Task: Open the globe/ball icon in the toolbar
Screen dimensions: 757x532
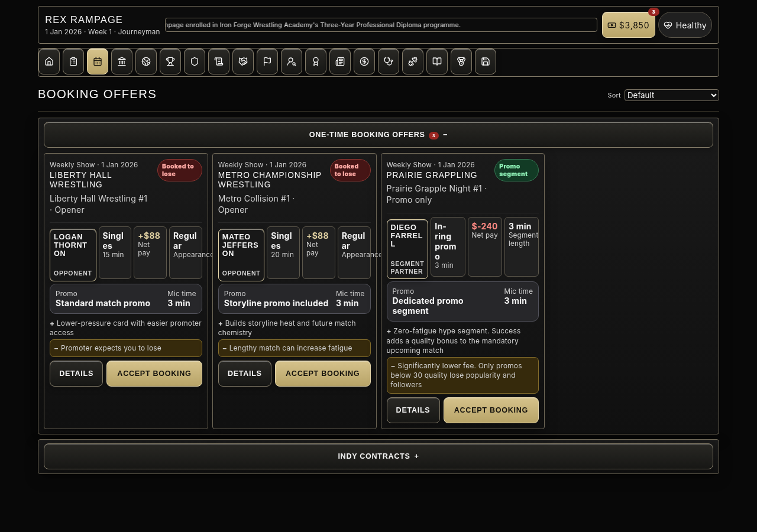Action: [x=146, y=61]
